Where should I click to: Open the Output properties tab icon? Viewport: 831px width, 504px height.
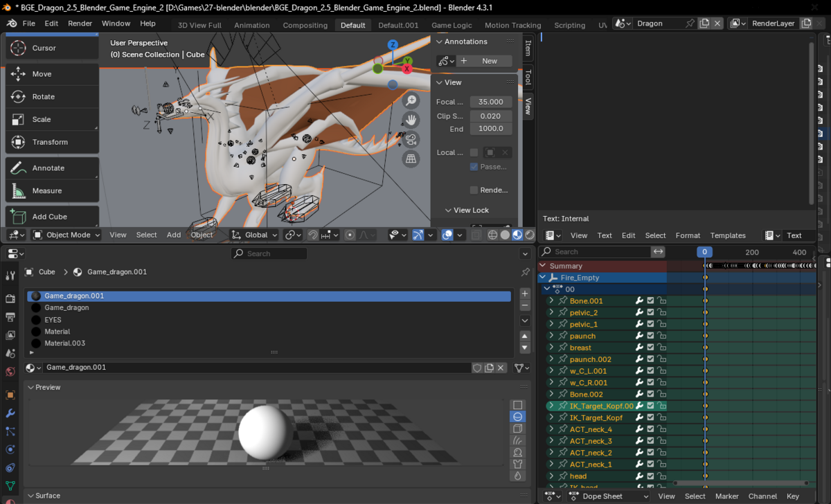(x=10, y=317)
